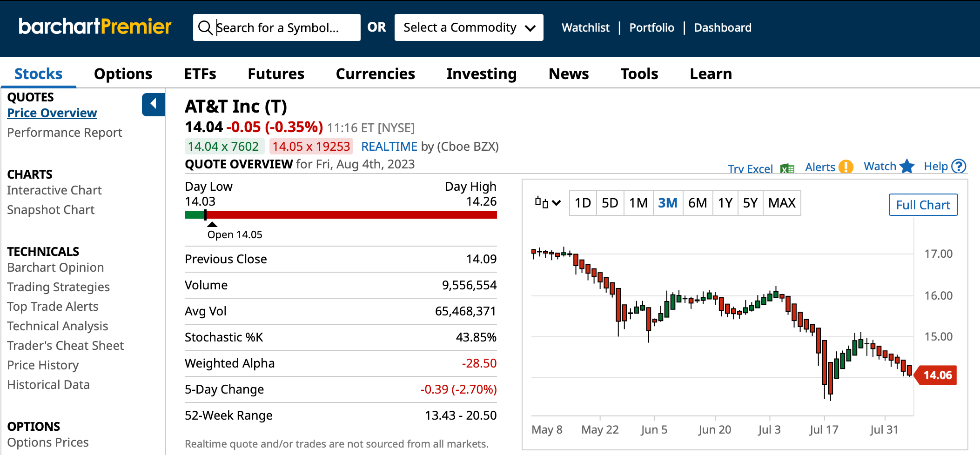Screen dimensions: 980x455
Task: Open Trader's Cheat Sheet in sidebar
Action: pyautogui.click(x=66, y=346)
